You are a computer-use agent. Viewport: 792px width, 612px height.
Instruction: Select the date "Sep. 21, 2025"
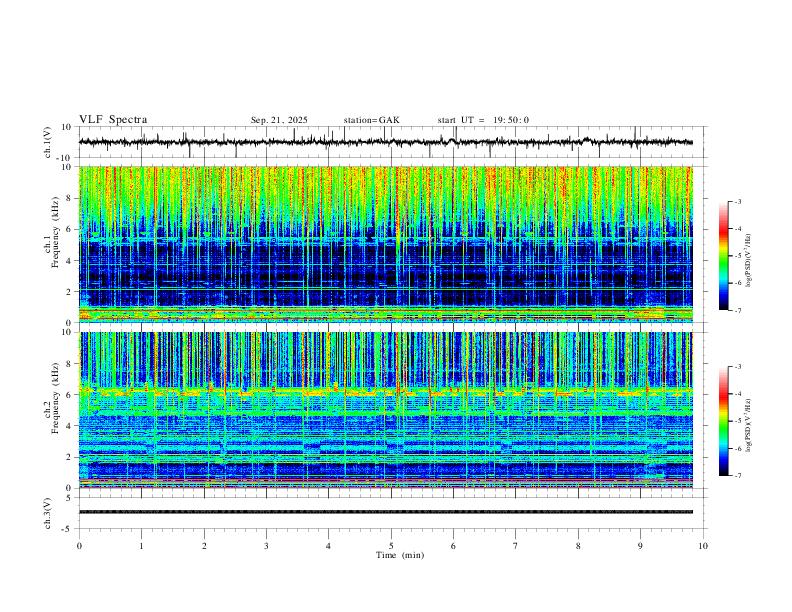pyautogui.click(x=279, y=120)
